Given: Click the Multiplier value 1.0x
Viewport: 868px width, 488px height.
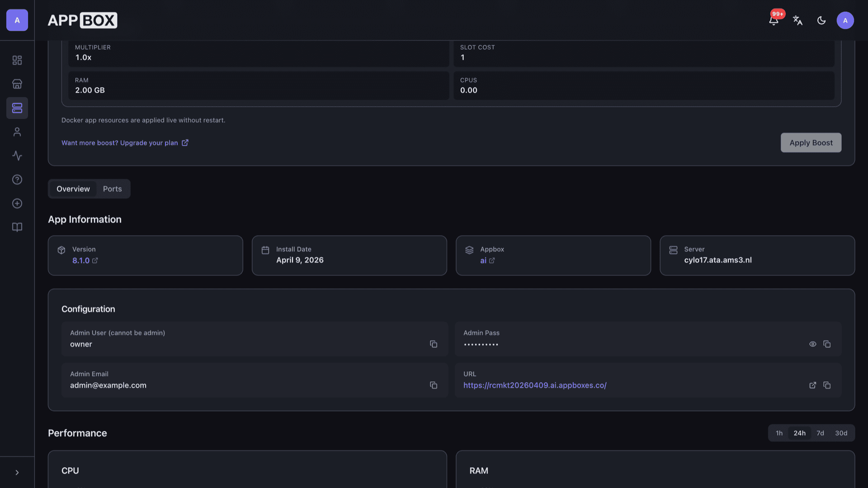Looking at the screenshot, I should (x=83, y=57).
